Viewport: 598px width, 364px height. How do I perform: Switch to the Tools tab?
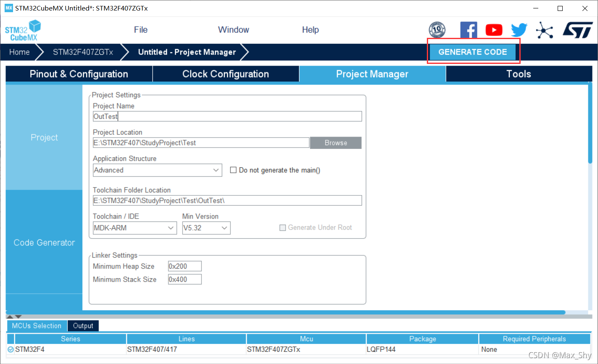pyautogui.click(x=519, y=74)
